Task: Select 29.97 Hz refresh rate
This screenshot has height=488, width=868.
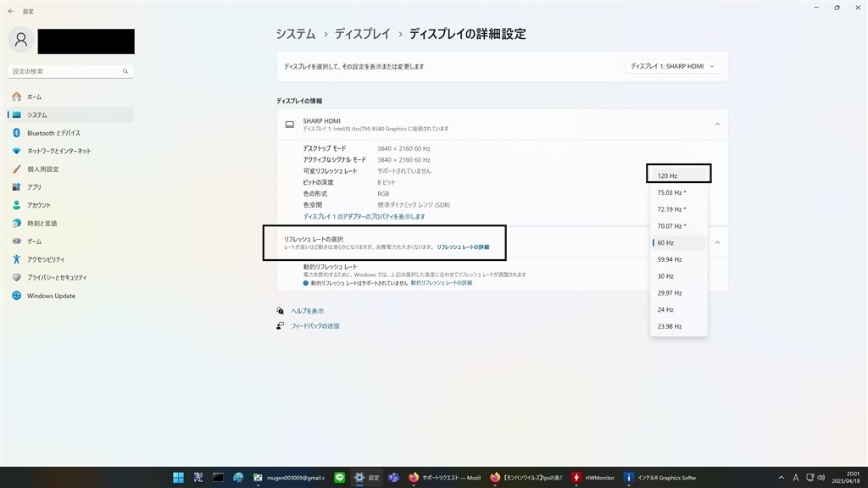Action: coord(679,292)
